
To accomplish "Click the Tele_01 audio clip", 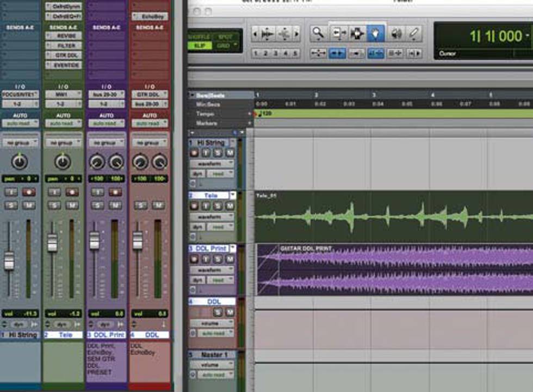I will pyautogui.click(x=394, y=216).
